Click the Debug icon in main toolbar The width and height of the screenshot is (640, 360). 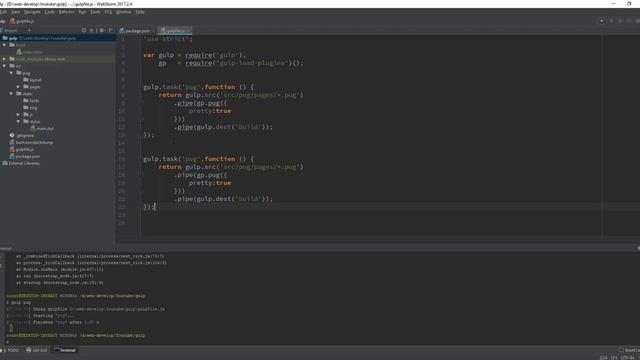[x=620, y=21]
